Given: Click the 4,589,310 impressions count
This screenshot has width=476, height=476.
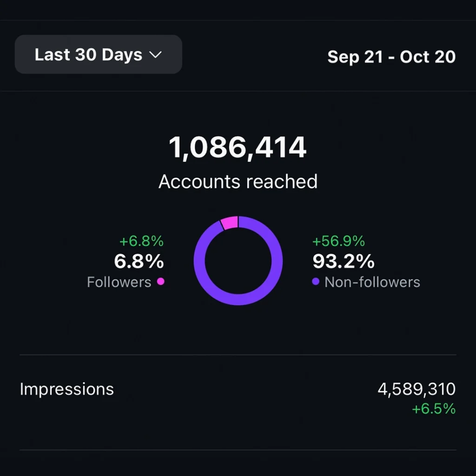Looking at the screenshot, I should 416,390.
